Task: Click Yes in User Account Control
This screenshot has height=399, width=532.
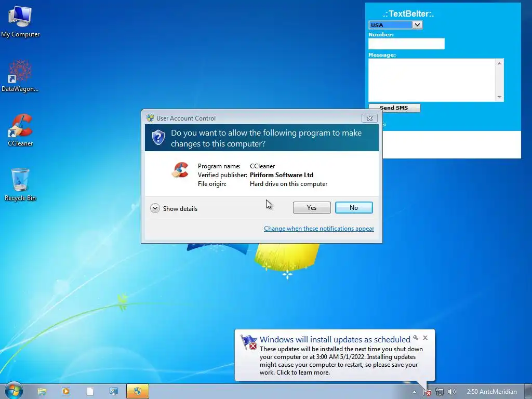Action: coord(312,208)
